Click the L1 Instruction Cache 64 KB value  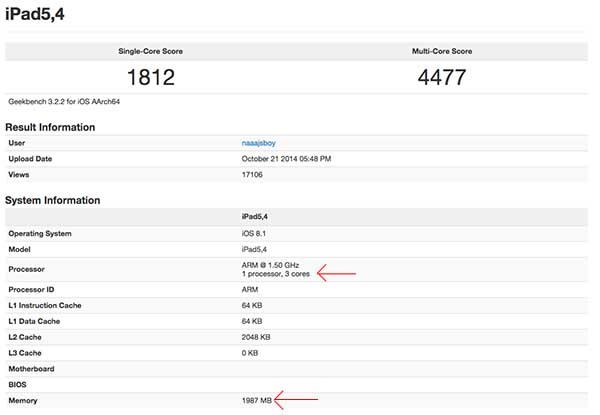[252, 306]
